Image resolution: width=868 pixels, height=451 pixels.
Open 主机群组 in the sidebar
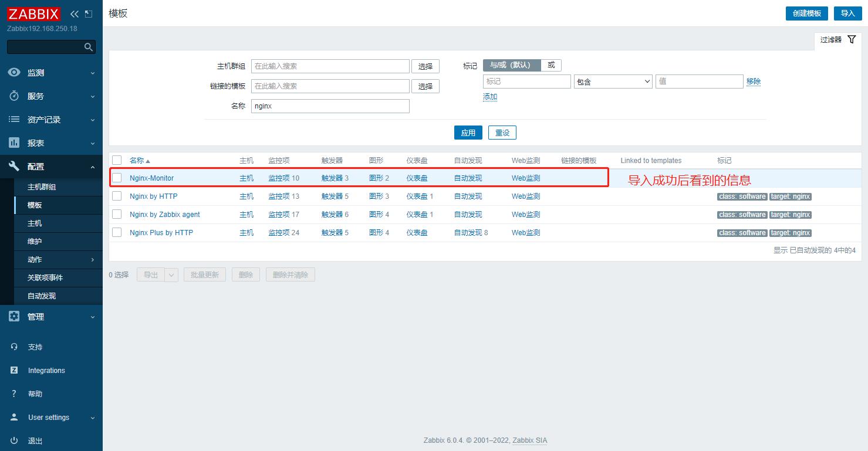pyautogui.click(x=42, y=187)
